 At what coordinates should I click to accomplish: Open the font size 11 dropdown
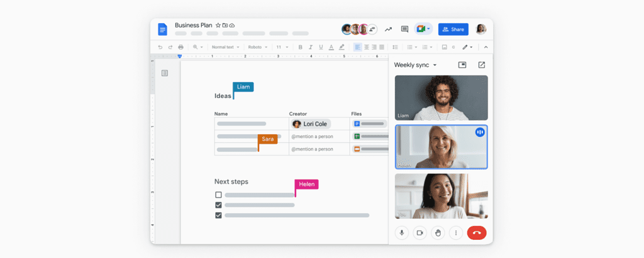click(282, 47)
